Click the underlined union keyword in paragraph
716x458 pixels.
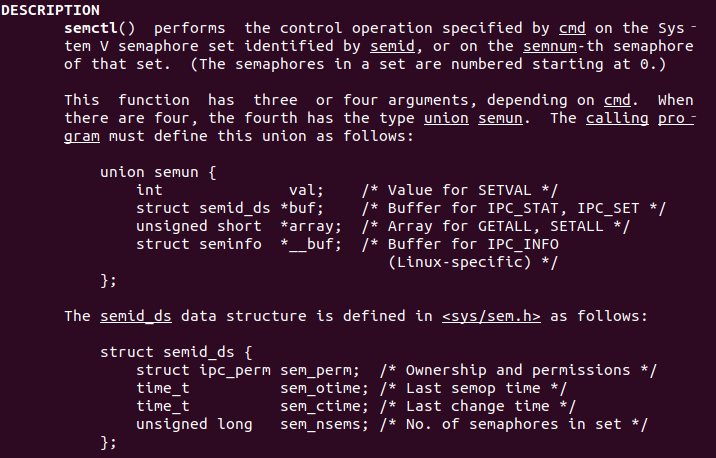446,118
